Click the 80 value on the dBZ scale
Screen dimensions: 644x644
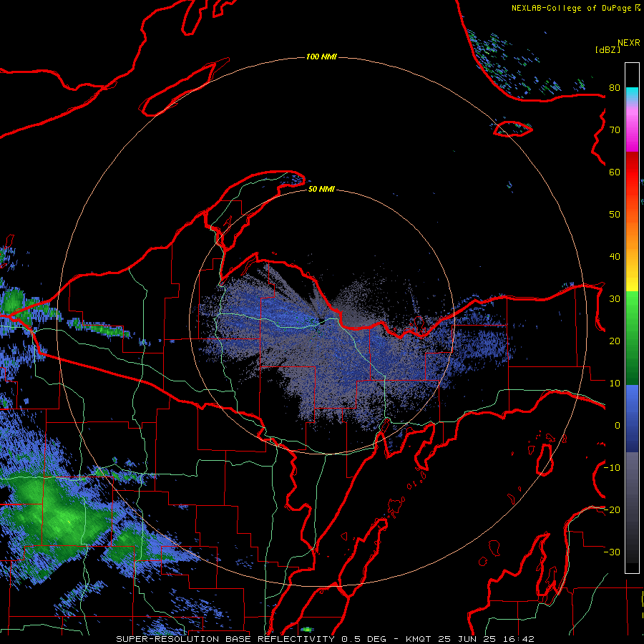(615, 87)
